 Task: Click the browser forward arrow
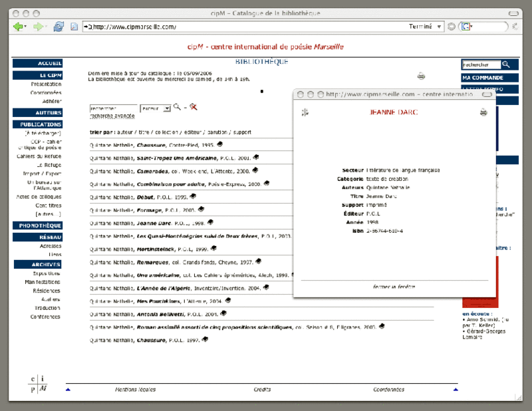[38, 27]
